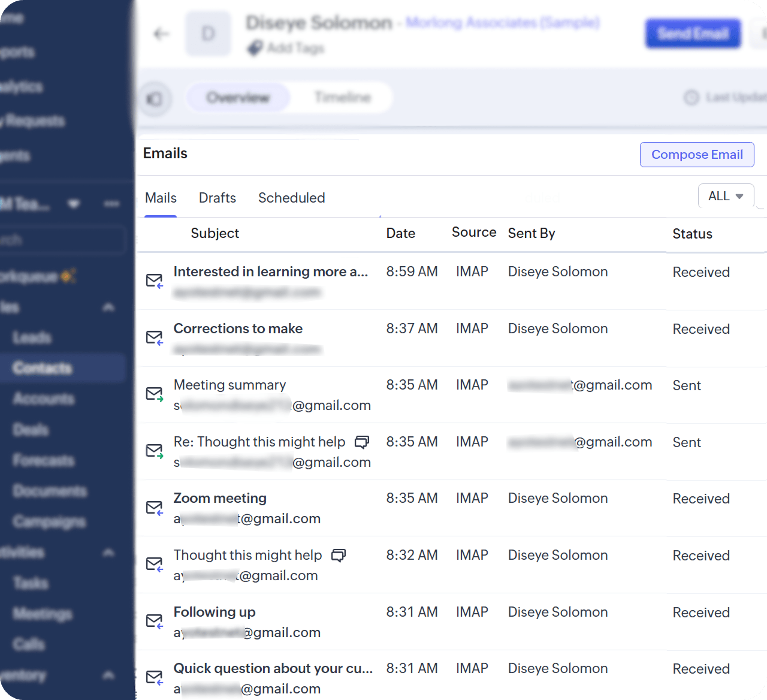Open Accounts in the sidebar

pos(44,399)
